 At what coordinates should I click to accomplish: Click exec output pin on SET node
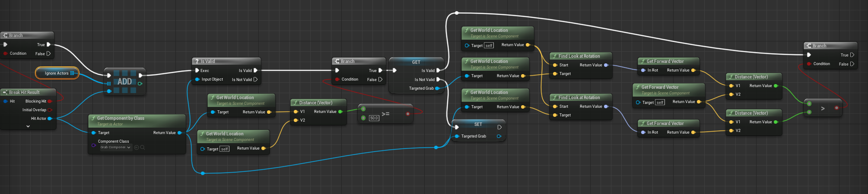(x=499, y=127)
